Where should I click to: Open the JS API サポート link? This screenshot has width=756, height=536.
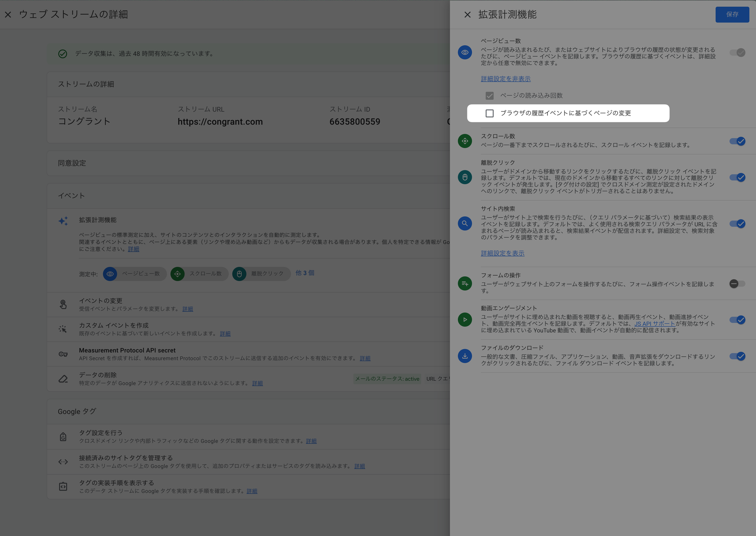tap(655, 324)
